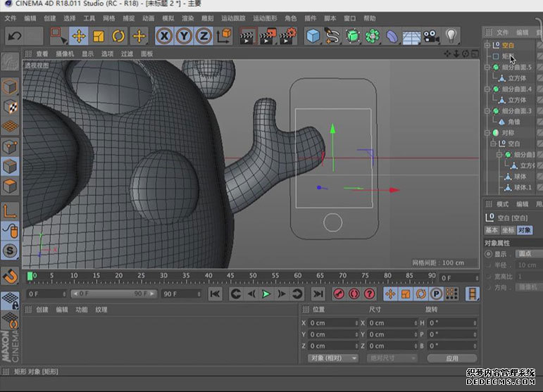Image resolution: width=543 pixels, height=392 pixels.
Task: Click the Coordinate System toggle icon
Action: [223, 36]
